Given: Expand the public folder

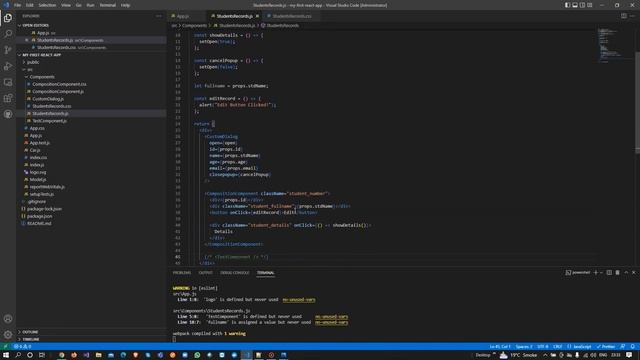Looking at the screenshot, I should point(91,62).
